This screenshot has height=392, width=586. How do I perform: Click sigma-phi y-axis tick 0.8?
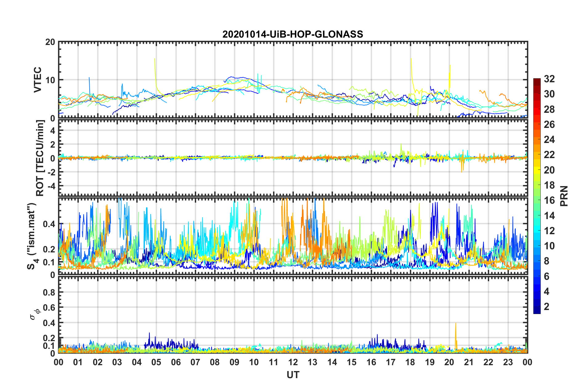(x=49, y=292)
